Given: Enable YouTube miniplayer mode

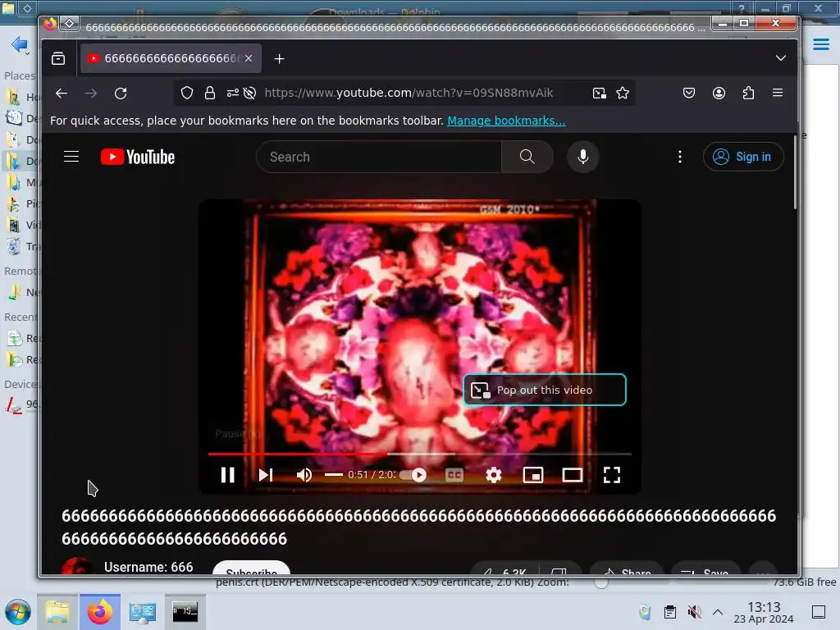Looking at the screenshot, I should pyautogui.click(x=533, y=475).
